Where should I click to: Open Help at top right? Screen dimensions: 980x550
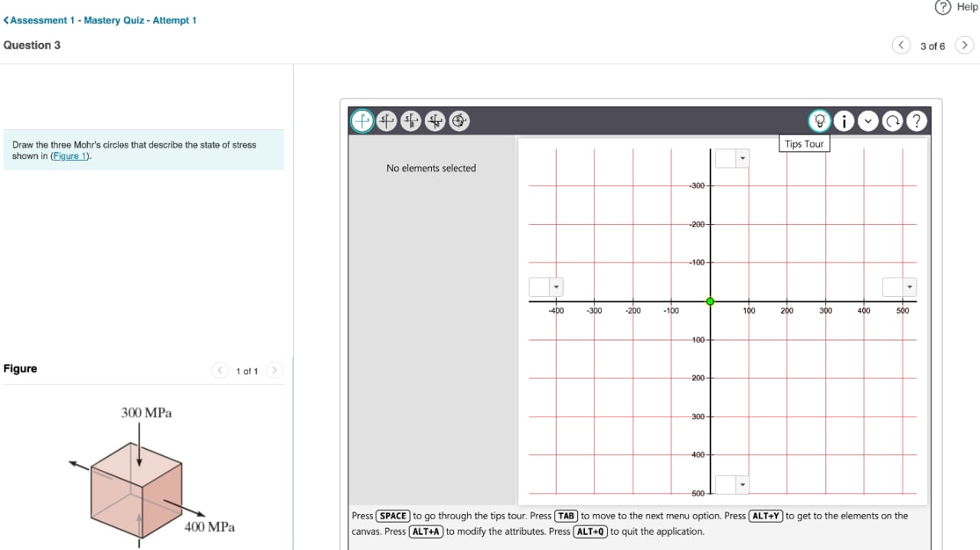[956, 7]
